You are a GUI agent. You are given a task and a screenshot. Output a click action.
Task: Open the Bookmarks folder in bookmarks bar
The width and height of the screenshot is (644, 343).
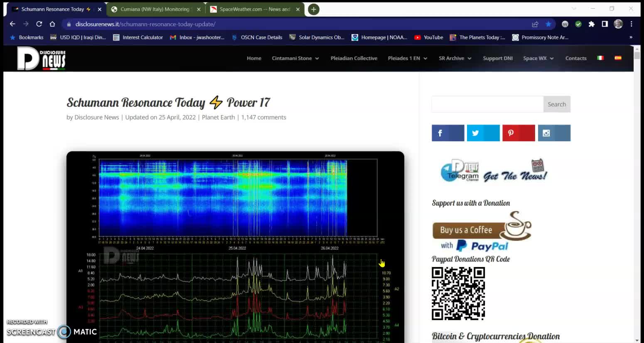(27, 37)
